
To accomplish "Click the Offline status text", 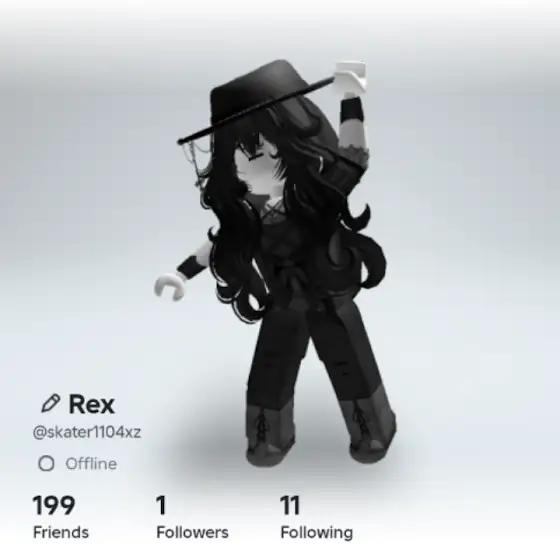I will [x=91, y=464].
